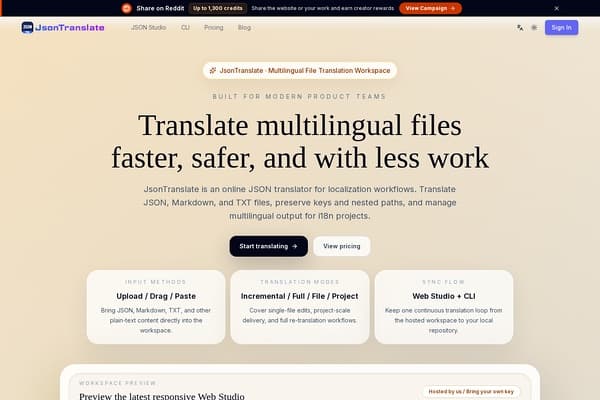Click the 'WORKSPACE PREVIEW' label
Viewport: 600px width, 400px height.
point(117,383)
